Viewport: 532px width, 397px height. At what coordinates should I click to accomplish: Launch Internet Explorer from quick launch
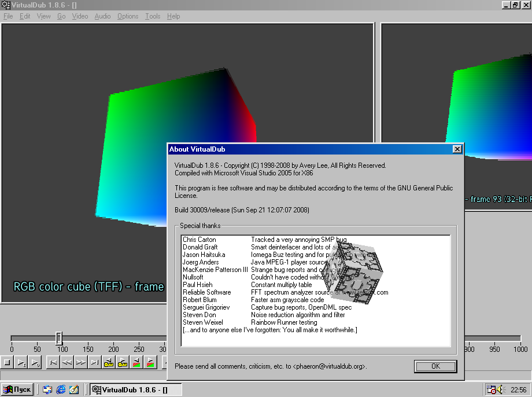pos(61,389)
